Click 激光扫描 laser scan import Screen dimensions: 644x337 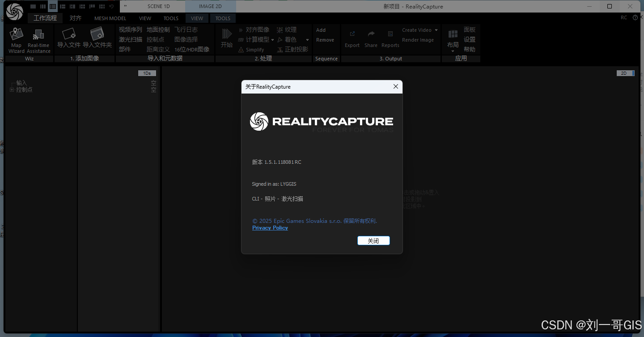tap(131, 39)
